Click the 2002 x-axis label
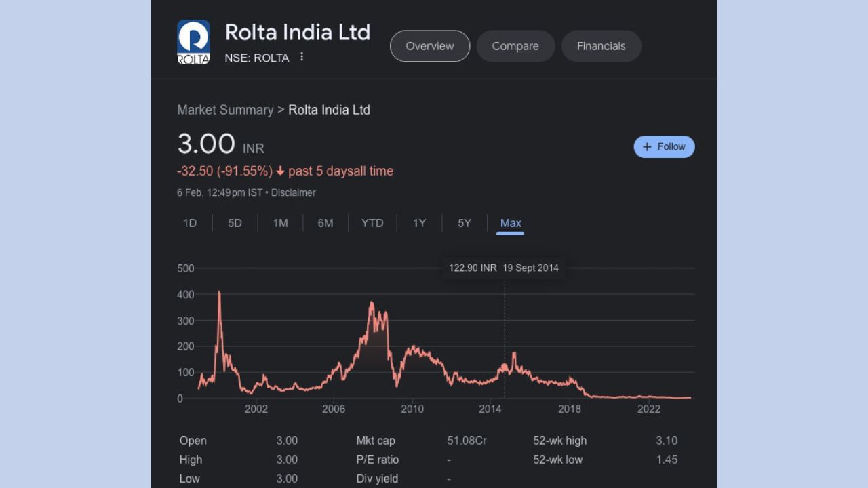868x488 pixels. click(x=256, y=409)
